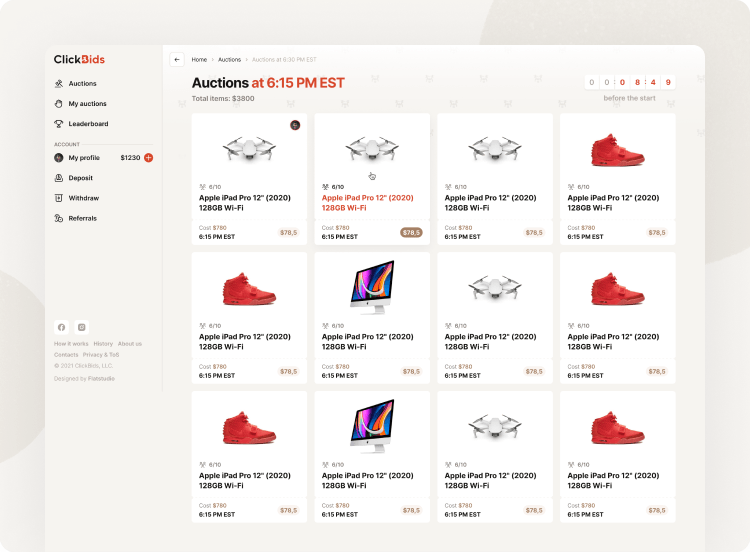Click the Referrals icon in sidebar
This screenshot has height=552, width=750.
click(59, 218)
